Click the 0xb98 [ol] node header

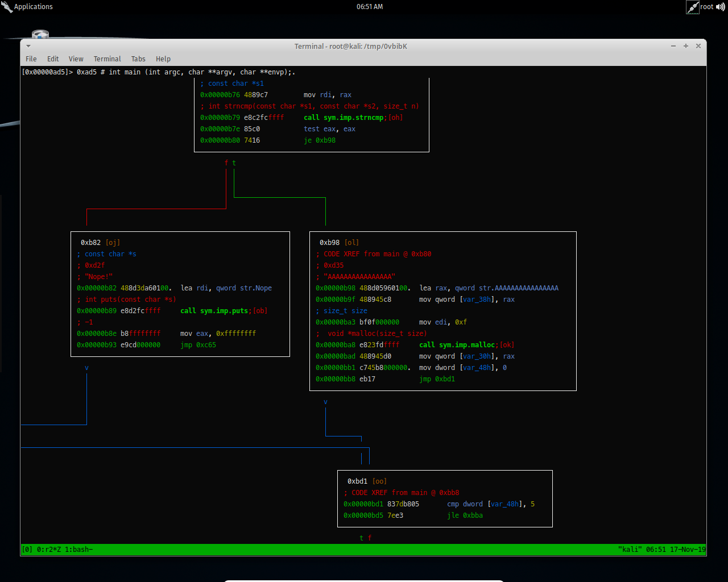(x=339, y=243)
